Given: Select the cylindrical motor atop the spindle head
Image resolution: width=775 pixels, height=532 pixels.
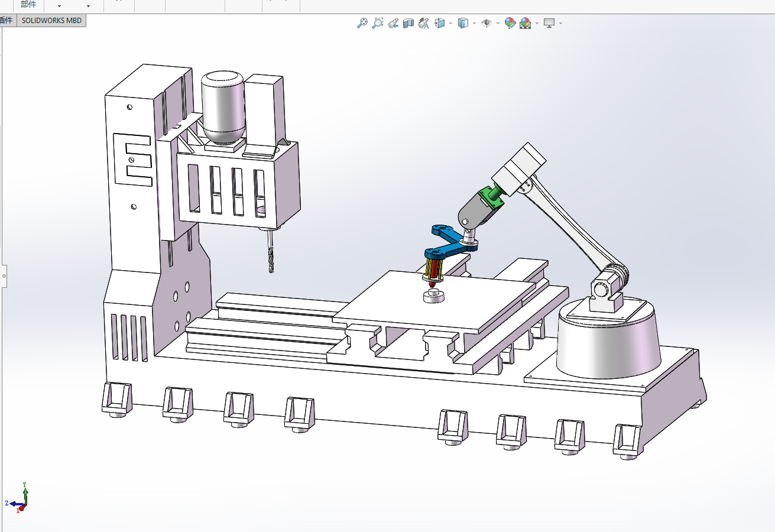Looking at the screenshot, I should 222,108.
